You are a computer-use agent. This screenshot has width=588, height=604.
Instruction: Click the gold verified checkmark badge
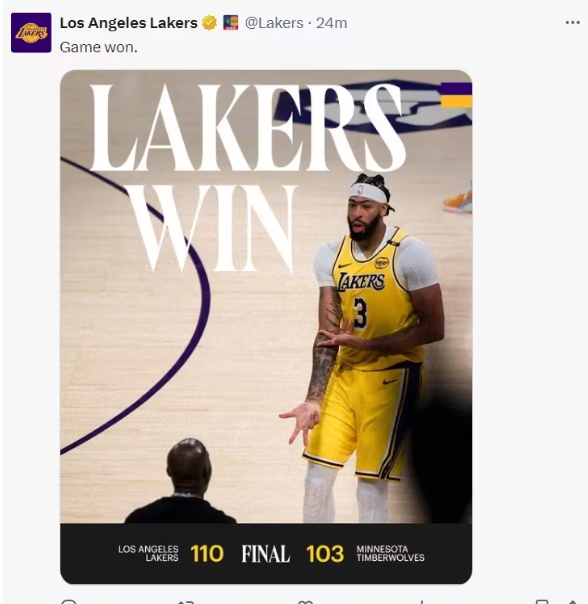210,23
